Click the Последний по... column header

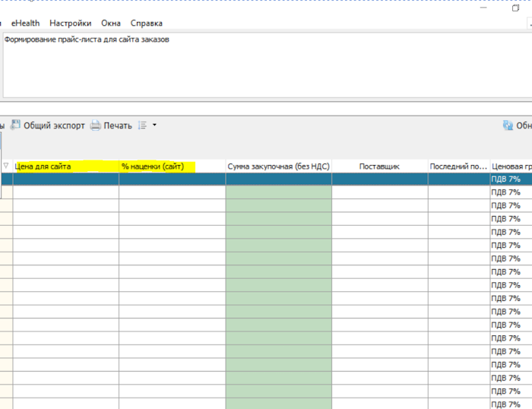458,166
